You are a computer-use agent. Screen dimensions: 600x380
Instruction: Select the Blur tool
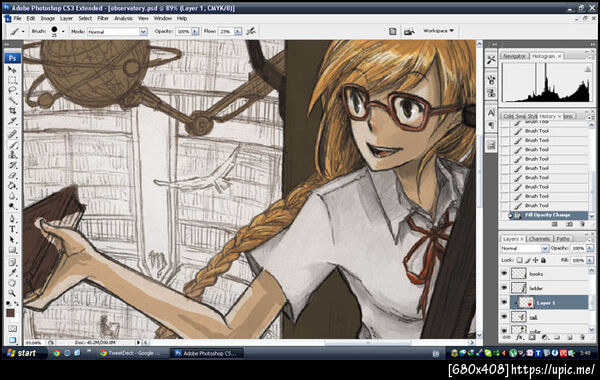click(12, 196)
